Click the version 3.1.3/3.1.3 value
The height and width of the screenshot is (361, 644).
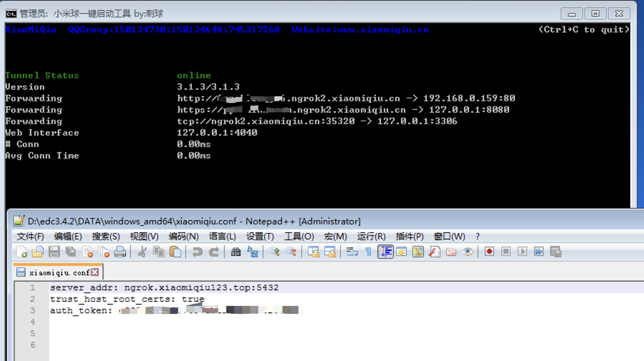(x=208, y=87)
